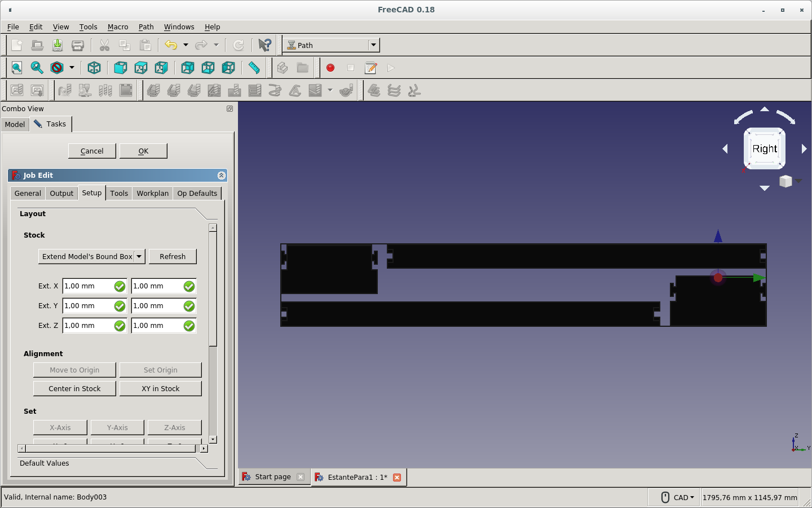
Task: Click the Right face of navigation cube
Action: click(765, 149)
